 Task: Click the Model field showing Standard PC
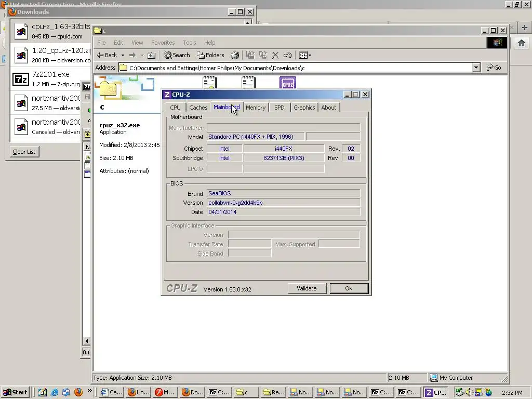[x=256, y=137]
